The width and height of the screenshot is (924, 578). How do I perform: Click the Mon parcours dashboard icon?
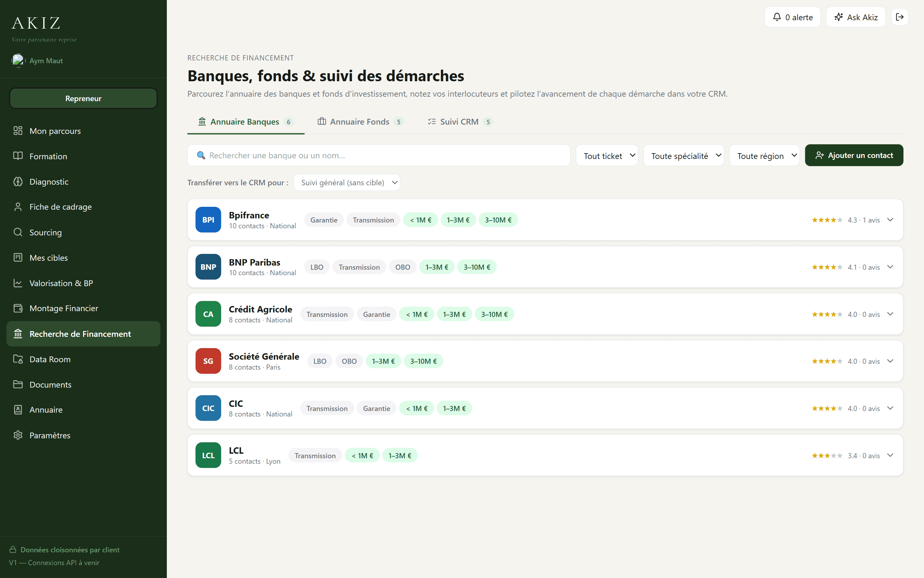coord(18,131)
